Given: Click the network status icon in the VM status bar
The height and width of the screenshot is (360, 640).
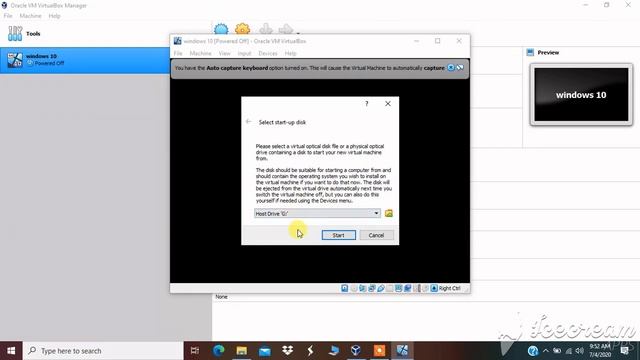Looking at the screenshot, I should click(371, 288).
